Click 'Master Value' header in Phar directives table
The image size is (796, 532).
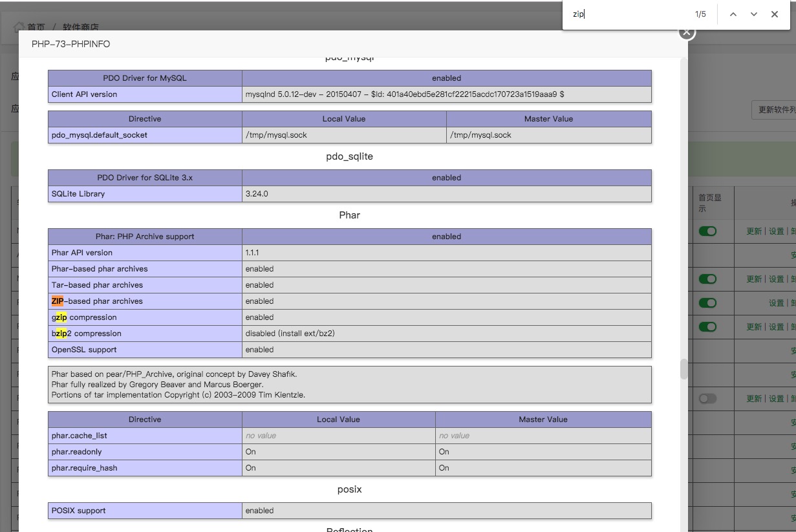pos(543,420)
